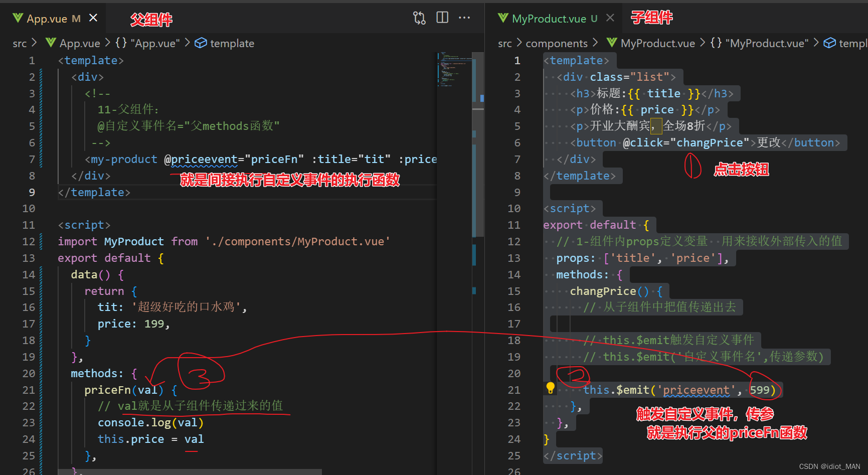Image resolution: width=868 pixels, height=475 pixels.
Task: Click the @priceevent attribute in App.vue
Action: pos(201,160)
